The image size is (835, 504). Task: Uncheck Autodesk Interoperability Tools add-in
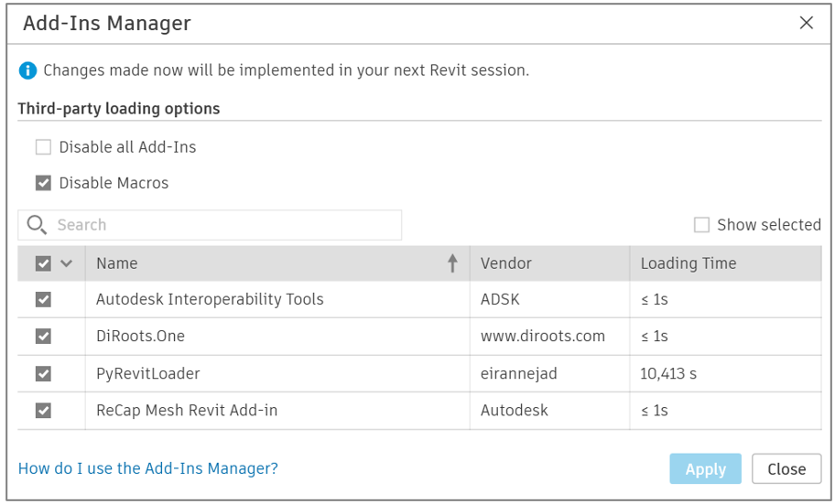tap(43, 300)
